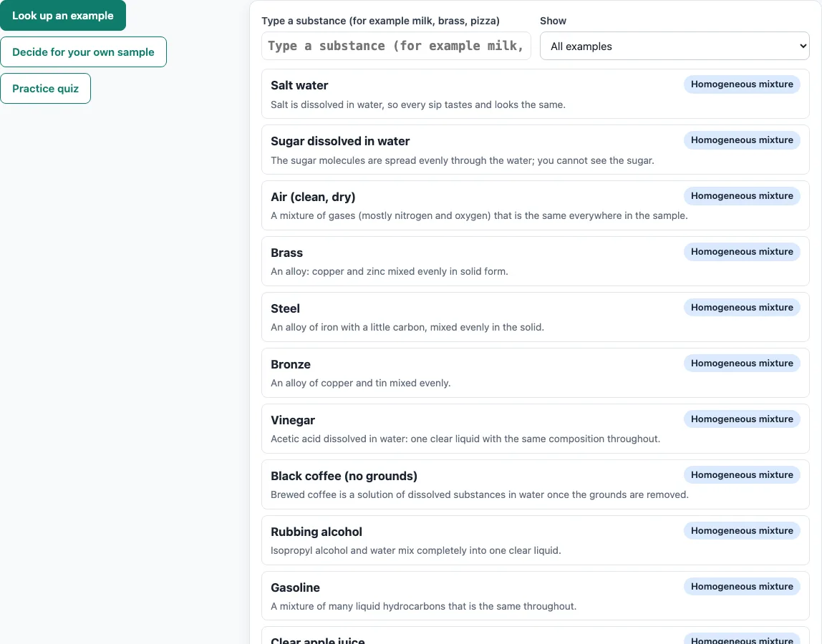This screenshot has width=822, height=644.
Task: Select the Sugar dissolved in water title
Action: click(340, 141)
